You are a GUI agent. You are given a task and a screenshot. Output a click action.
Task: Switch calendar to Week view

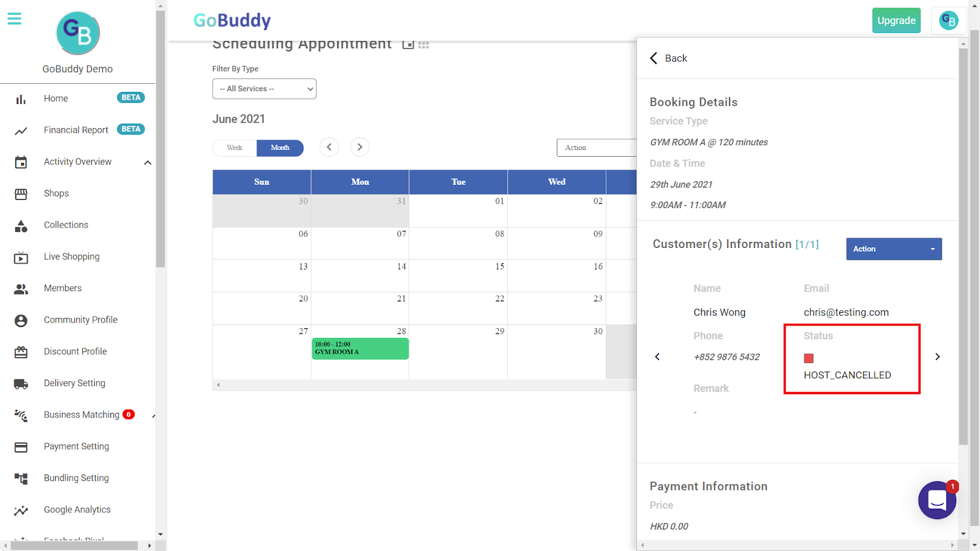[x=235, y=148]
